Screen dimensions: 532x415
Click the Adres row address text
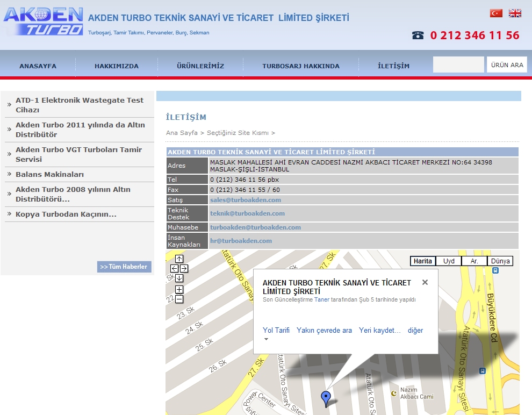tap(351, 166)
